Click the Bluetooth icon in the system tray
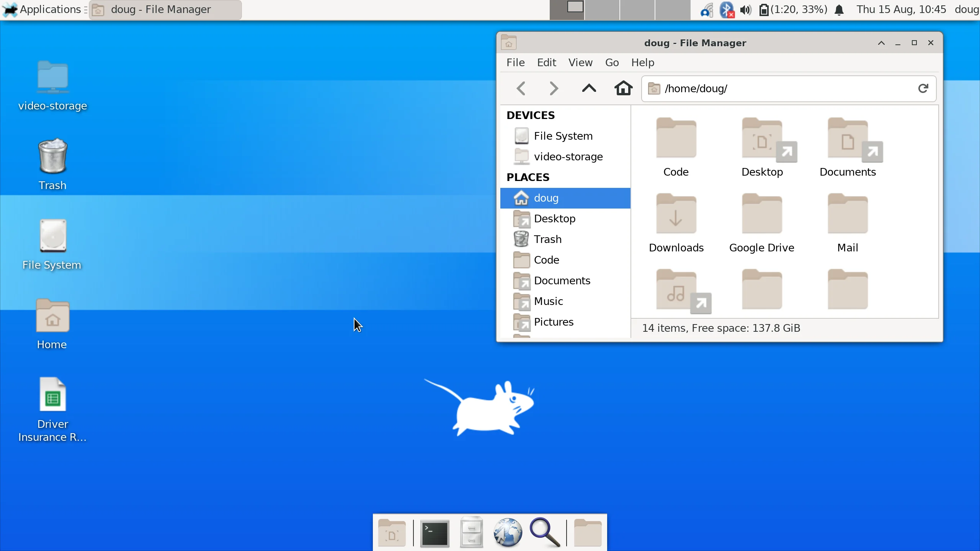Image resolution: width=980 pixels, height=551 pixels. pyautogui.click(x=726, y=10)
